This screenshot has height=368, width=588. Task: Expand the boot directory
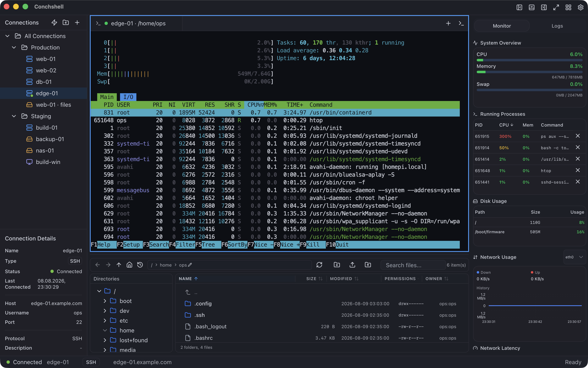pos(105,301)
